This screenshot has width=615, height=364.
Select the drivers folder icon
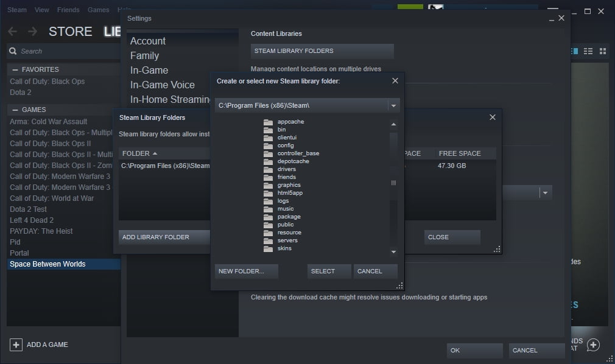(269, 169)
